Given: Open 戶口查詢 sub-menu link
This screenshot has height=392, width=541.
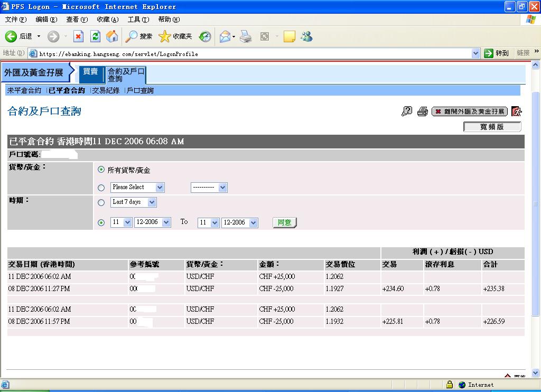Looking at the screenshot, I should pos(140,90).
